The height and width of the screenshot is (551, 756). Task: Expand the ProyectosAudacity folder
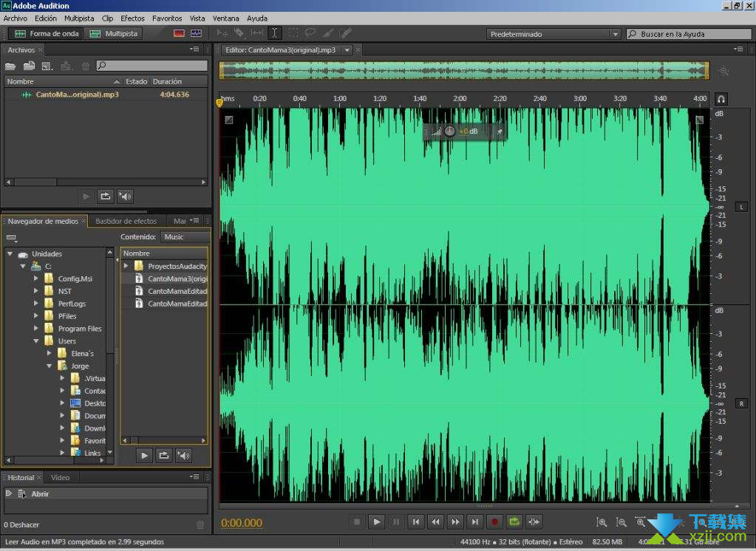pyautogui.click(x=126, y=266)
